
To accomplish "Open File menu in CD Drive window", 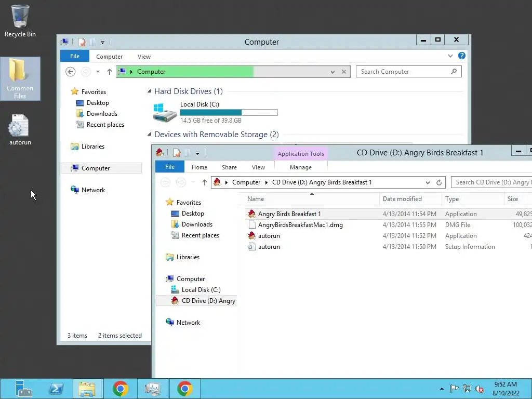I will [170, 167].
